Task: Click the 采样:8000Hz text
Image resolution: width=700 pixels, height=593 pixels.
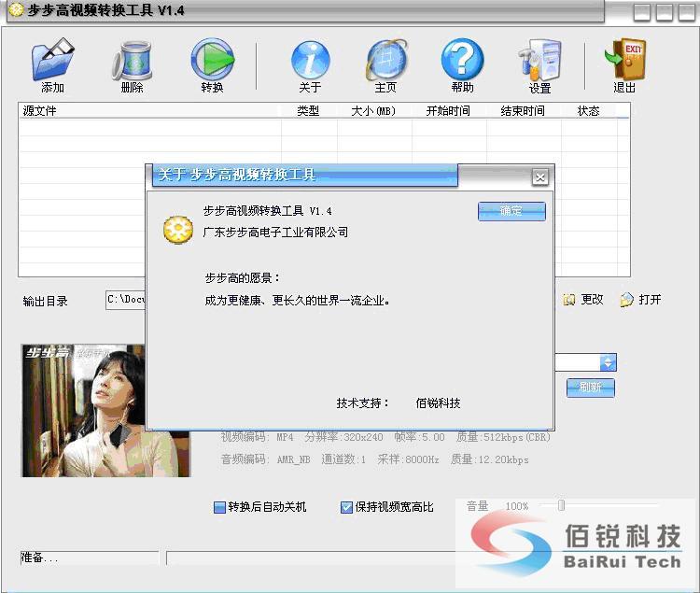Action: click(x=408, y=459)
